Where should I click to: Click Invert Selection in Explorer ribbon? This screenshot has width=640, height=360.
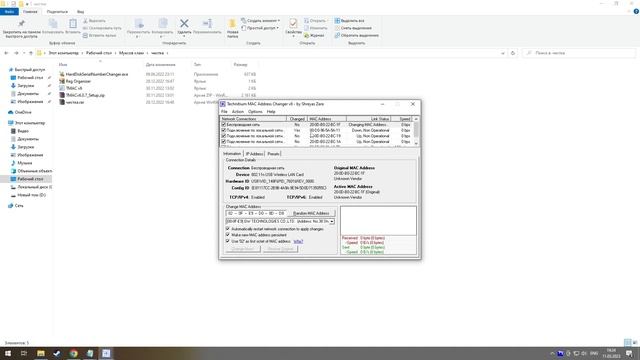coord(356,35)
